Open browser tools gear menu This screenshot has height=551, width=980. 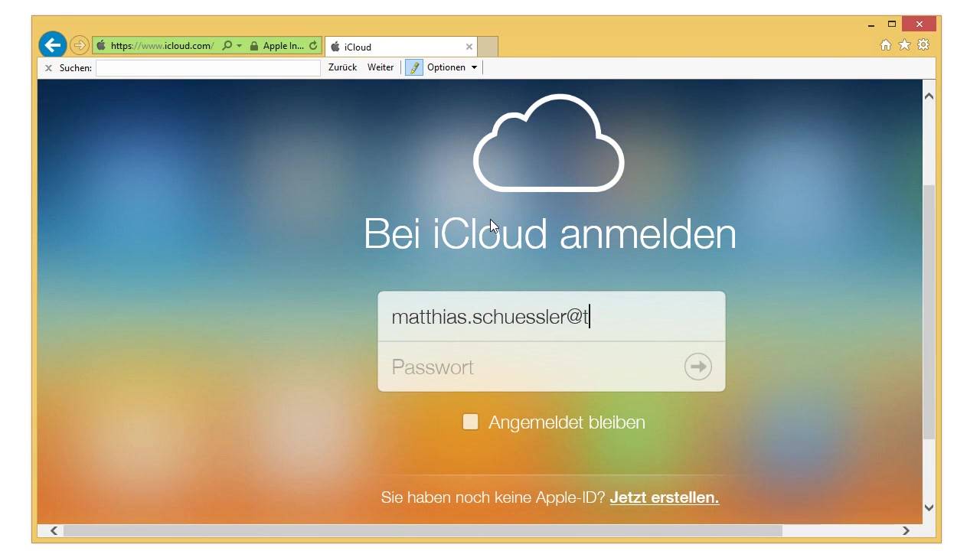923,45
